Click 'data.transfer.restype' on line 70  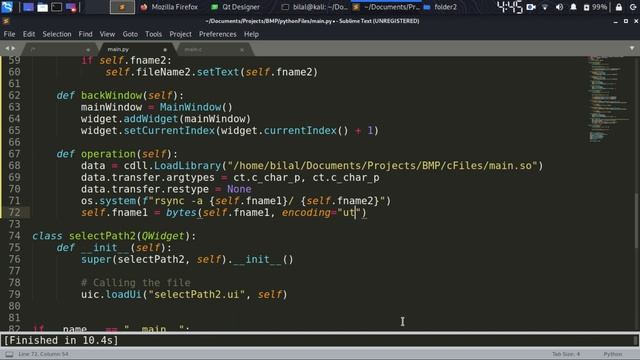click(145, 189)
